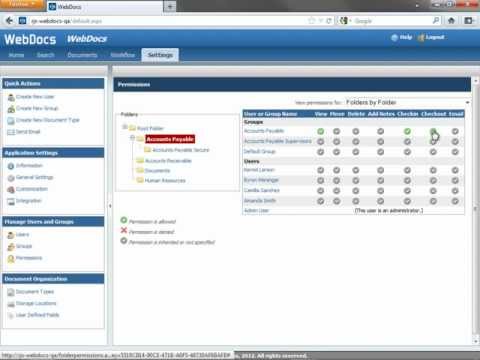The width and height of the screenshot is (480, 360).
Task: Collapse the Accounts Payable tree node
Action: click(x=132, y=138)
